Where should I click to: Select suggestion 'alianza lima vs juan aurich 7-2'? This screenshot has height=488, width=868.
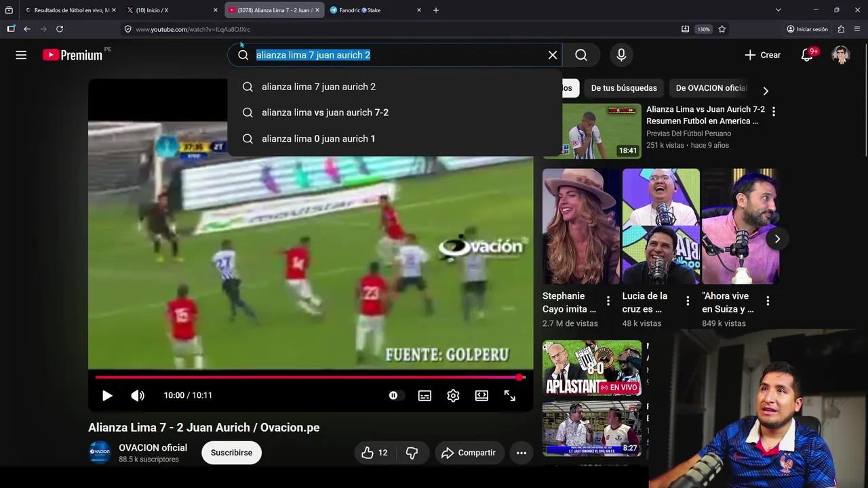coord(395,113)
